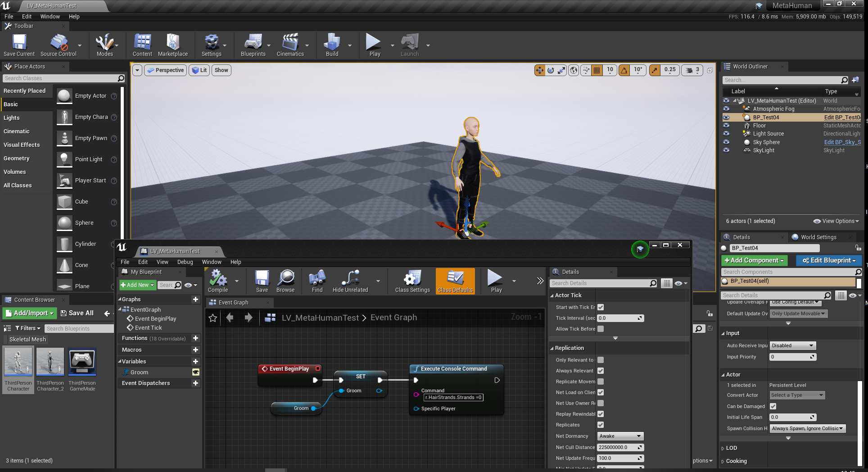The width and height of the screenshot is (868, 472).
Task: Click Save All in Content Browser
Action: click(77, 313)
